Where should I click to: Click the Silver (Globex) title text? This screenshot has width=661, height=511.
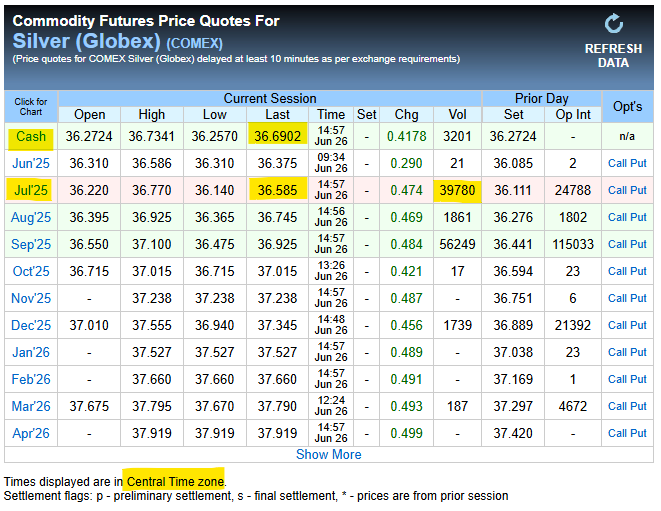[86, 41]
